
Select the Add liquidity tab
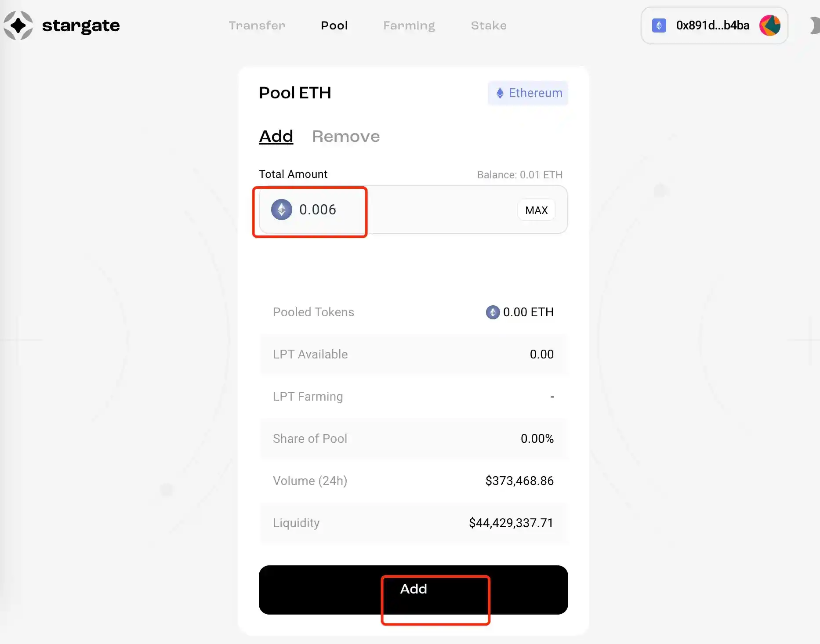276,137
